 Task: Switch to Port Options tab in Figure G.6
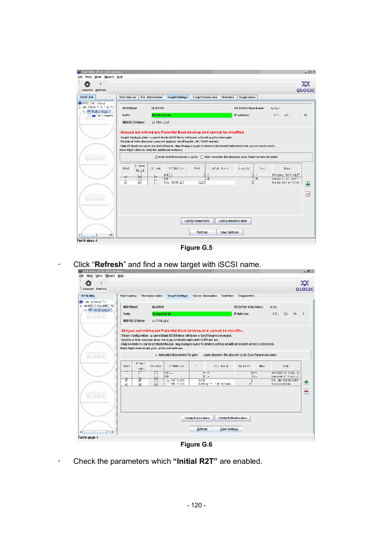coord(129,296)
